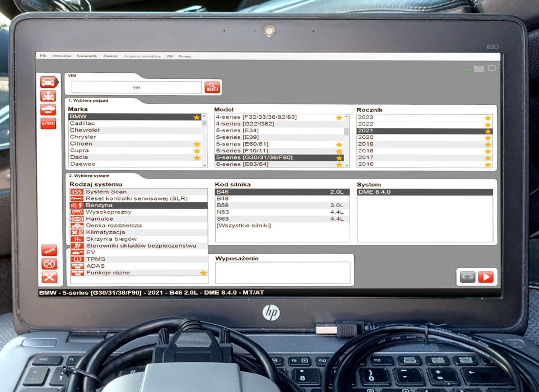Open the Pomoc menu

point(185,57)
